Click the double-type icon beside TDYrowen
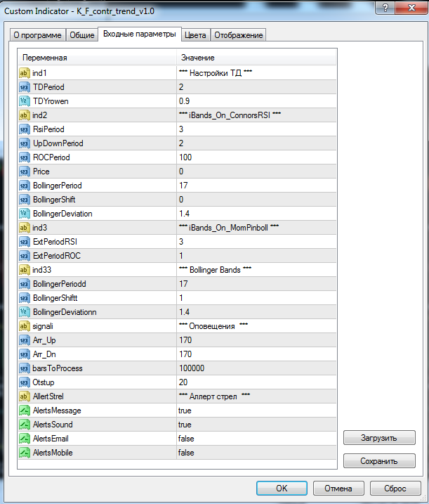Screen dimensions: 429x504 pyautogui.click(x=24, y=101)
